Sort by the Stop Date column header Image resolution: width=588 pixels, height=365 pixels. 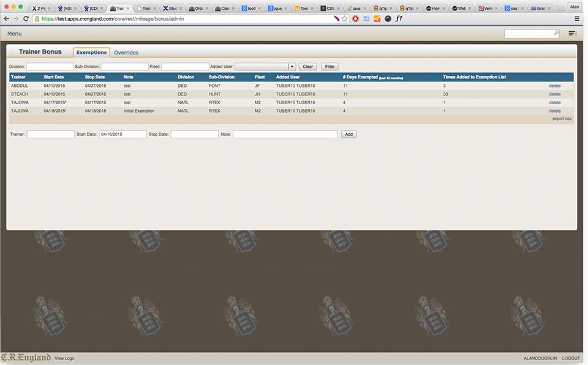click(x=94, y=77)
